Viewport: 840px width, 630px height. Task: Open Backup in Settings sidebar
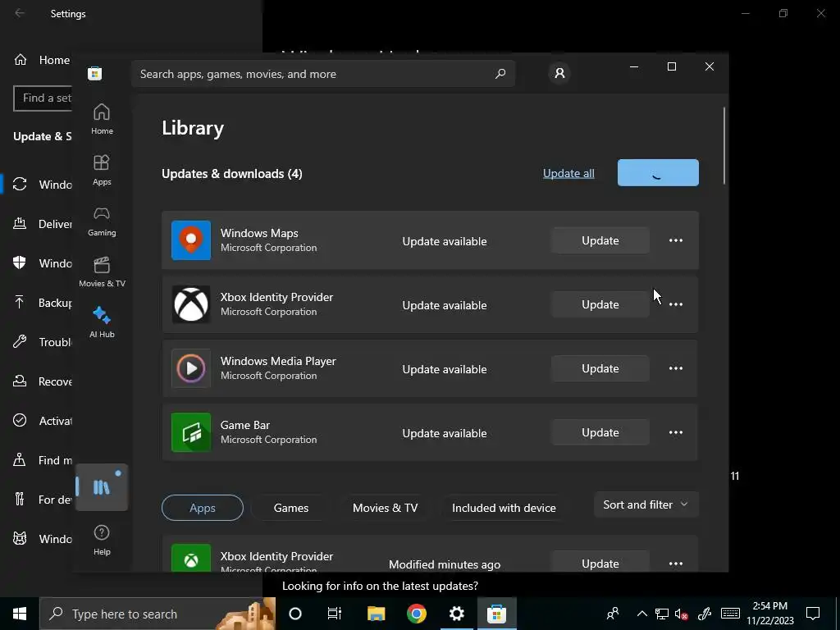[x=42, y=303]
